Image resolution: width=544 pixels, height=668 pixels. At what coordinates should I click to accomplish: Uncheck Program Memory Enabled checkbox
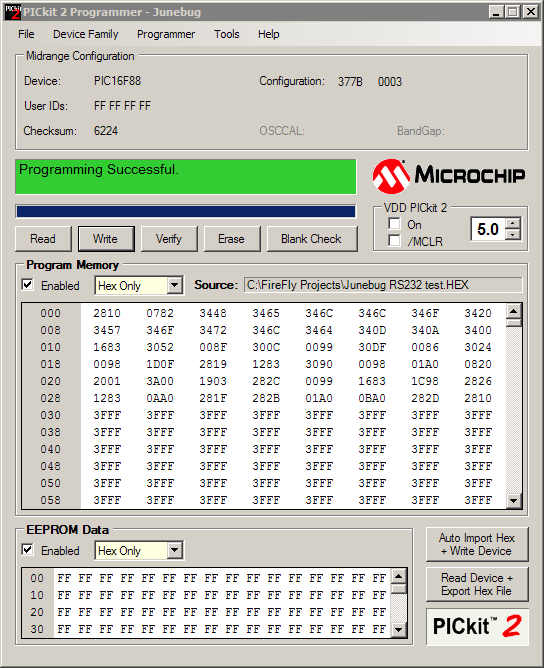28,285
